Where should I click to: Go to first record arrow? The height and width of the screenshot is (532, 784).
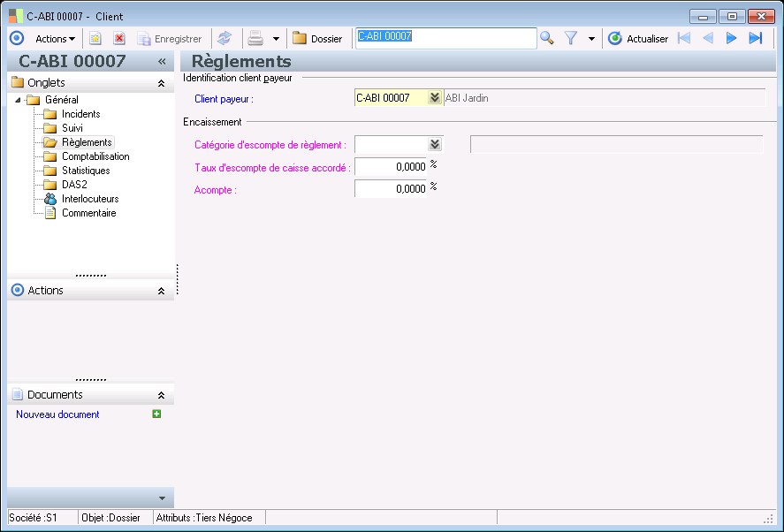tap(684, 38)
